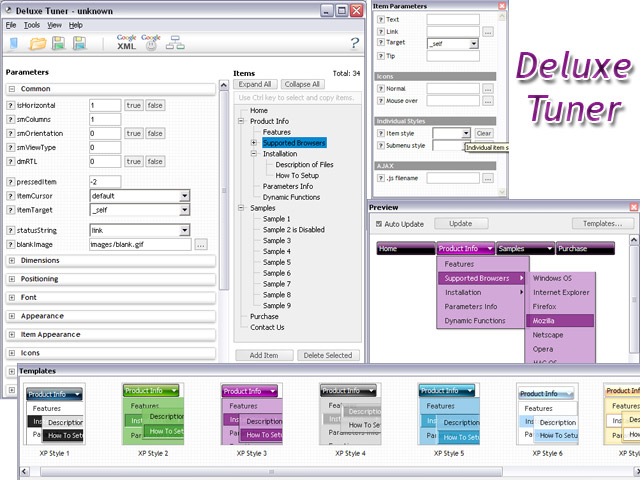
Task: Select the XP Style 3 template thumbnail
Action: 251,414
